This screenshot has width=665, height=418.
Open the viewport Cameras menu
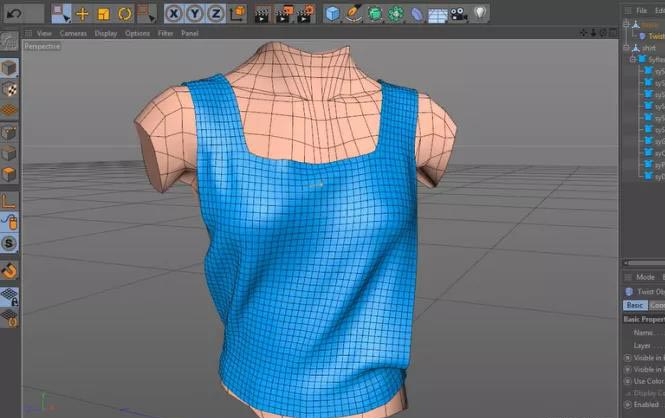point(73,33)
